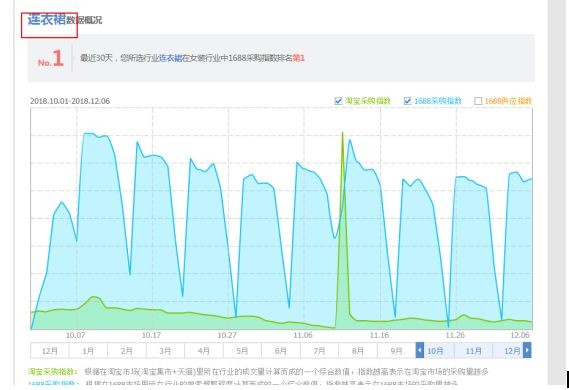Viewport: 569px width, 390px height.
Task: Select the 9月 month segment
Action: point(396,351)
